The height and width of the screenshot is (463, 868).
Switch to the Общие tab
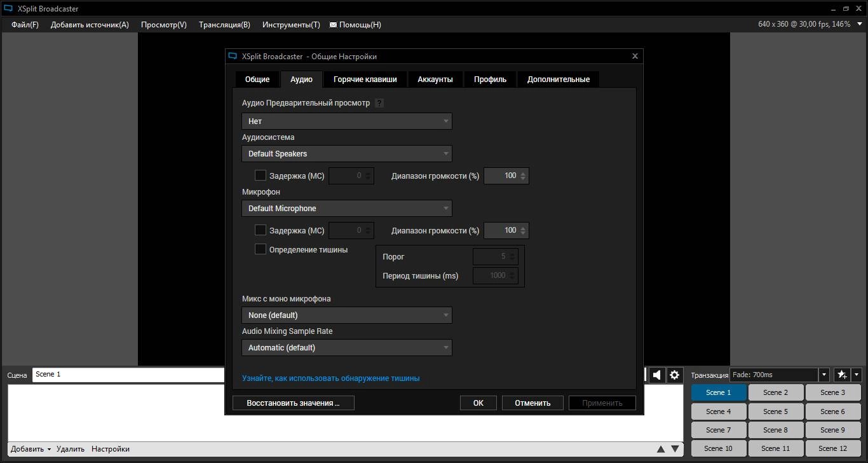pos(257,79)
